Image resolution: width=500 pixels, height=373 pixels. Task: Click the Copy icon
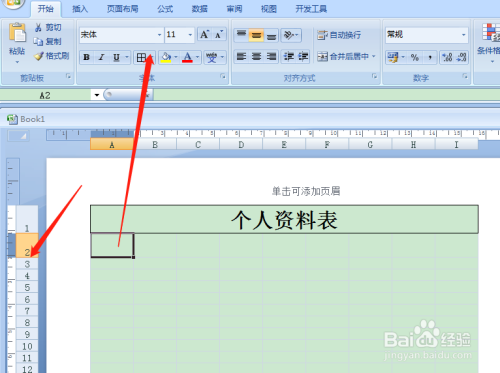(38, 41)
